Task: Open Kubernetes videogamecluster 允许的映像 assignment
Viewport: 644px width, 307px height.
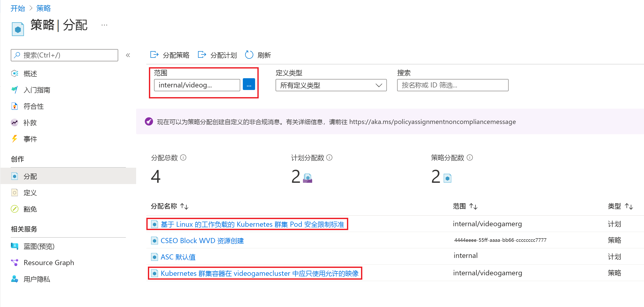Action: click(x=259, y=273)
